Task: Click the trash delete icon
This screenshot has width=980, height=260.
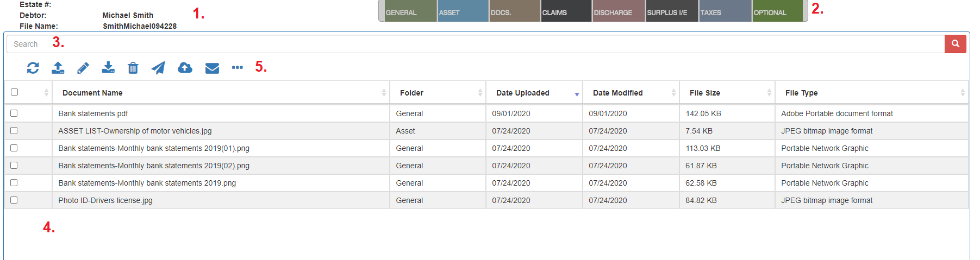Action: (x=133, y=68)
